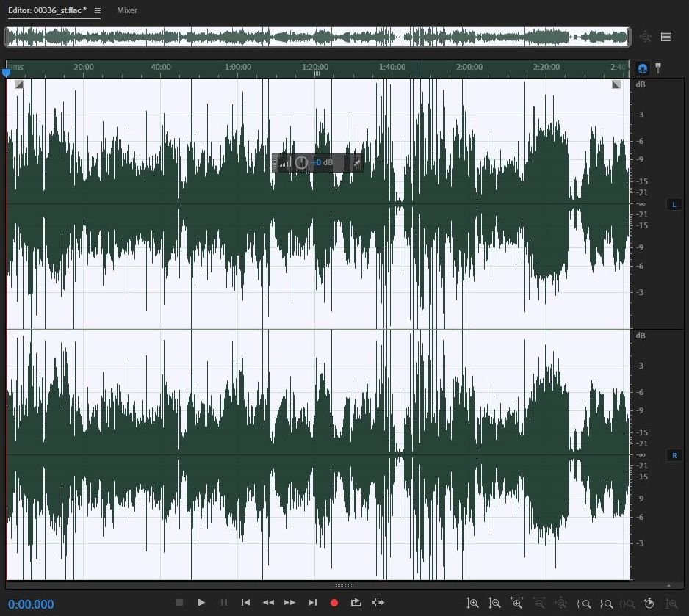The width and height of the screenshot is (689, 616).
Task: Open the Editor panel menu icon
Action: tap(98, 11)
